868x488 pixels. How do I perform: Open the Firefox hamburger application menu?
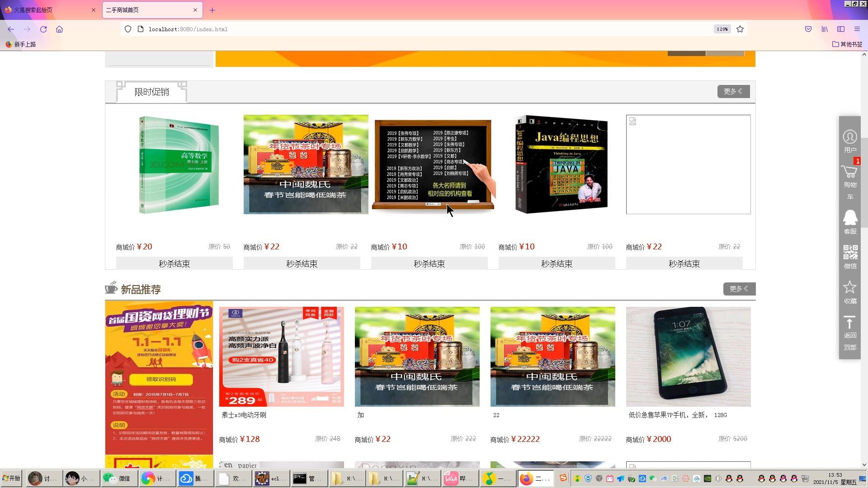pyautogui.click(x=857, y=29)
